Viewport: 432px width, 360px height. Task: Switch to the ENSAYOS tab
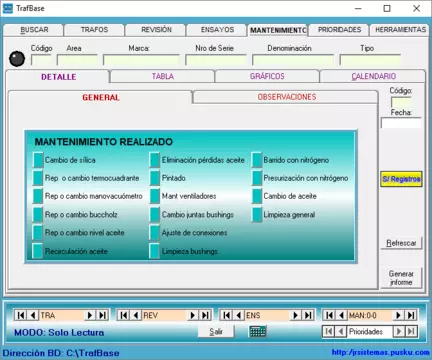tap(217, 30)
